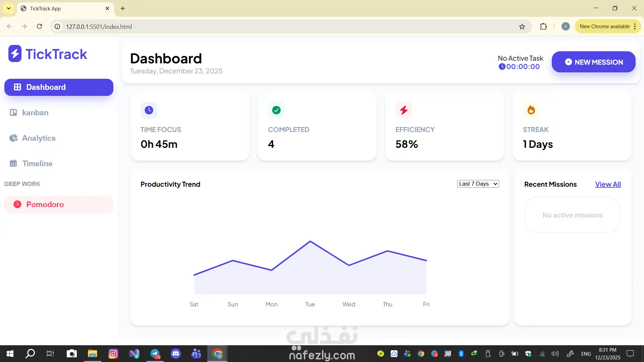Click the Completed green checkmark icon

(x=276, y=110)
